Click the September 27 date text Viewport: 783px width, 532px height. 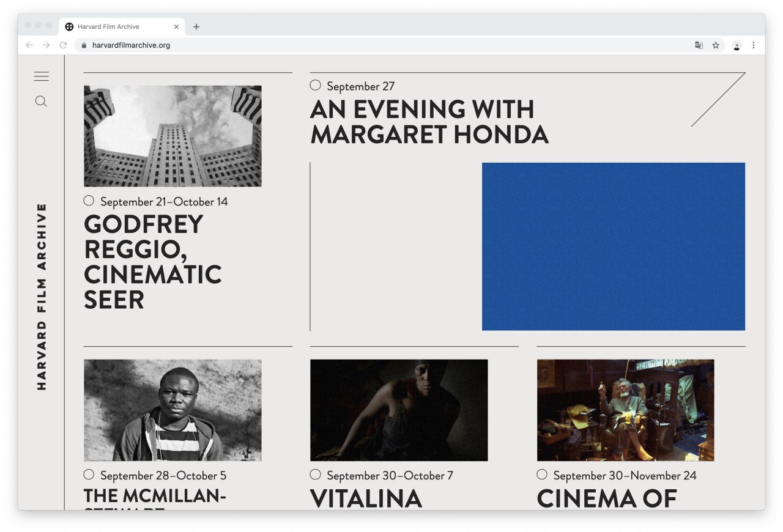pos(361,86)
